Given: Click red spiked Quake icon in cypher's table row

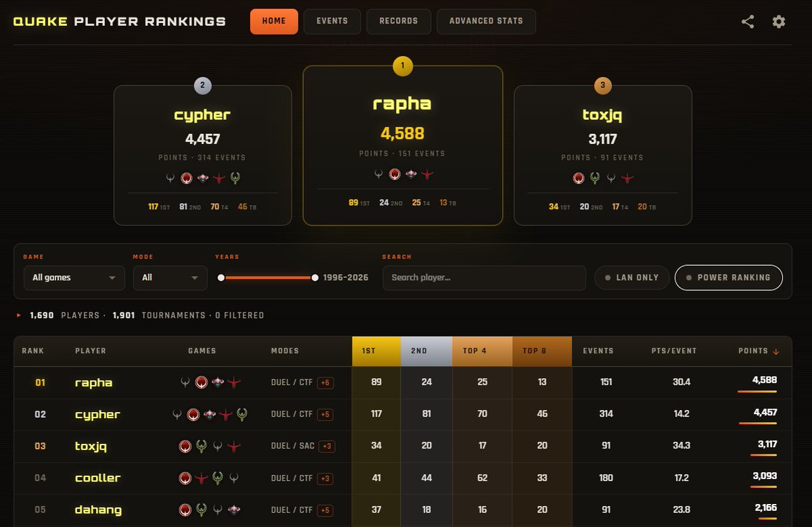Looking at the screenshot, I should click(x=225, y=415).
